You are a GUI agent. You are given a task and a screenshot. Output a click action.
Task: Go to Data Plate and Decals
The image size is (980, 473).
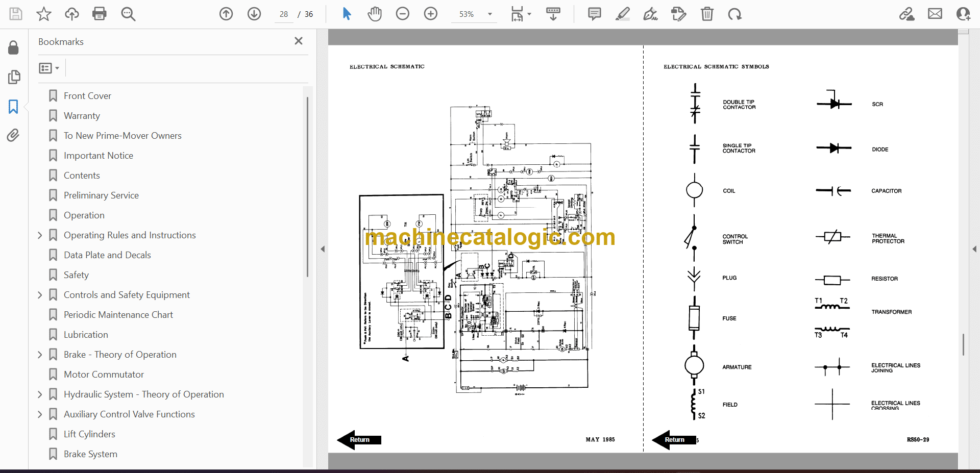(107, 255)
